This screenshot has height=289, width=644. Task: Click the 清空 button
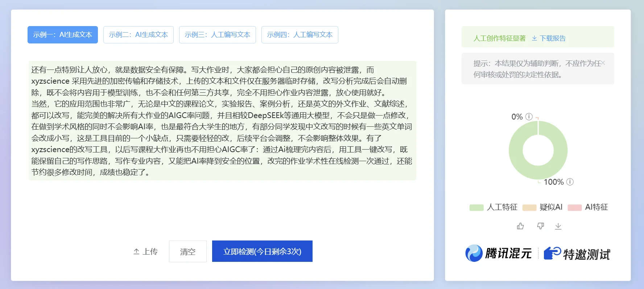click(188, 251)
